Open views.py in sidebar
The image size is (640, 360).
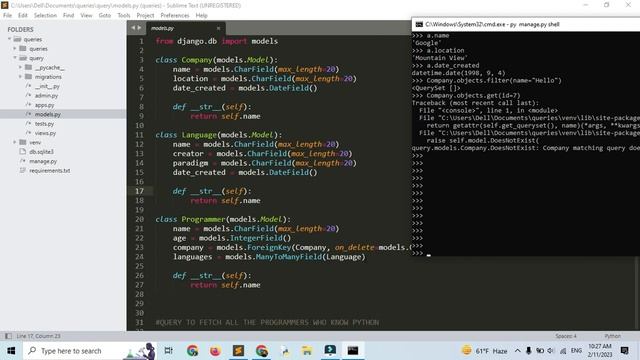tap(45, 133)
